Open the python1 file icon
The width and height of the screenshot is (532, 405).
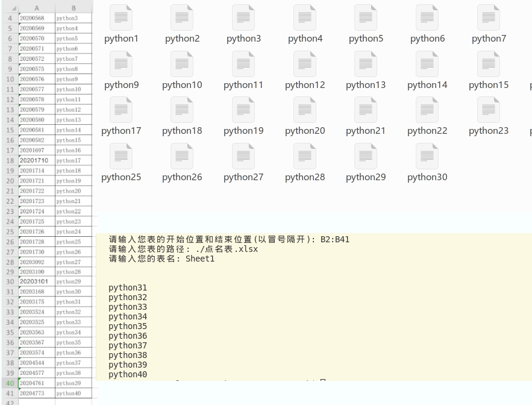tap(121, 17)
